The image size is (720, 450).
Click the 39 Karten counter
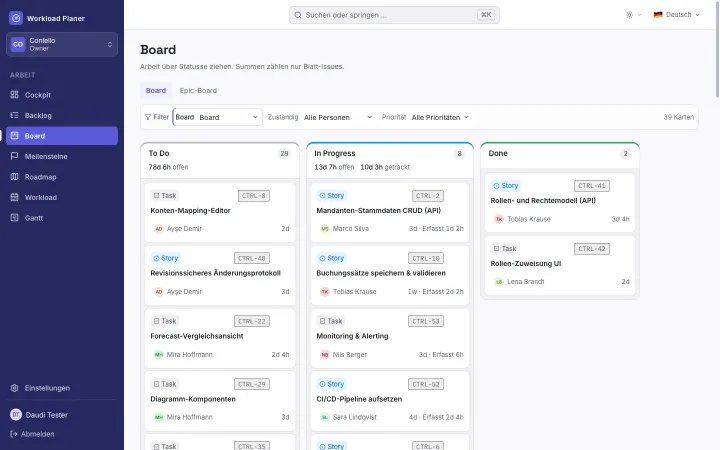click(678, 117)
